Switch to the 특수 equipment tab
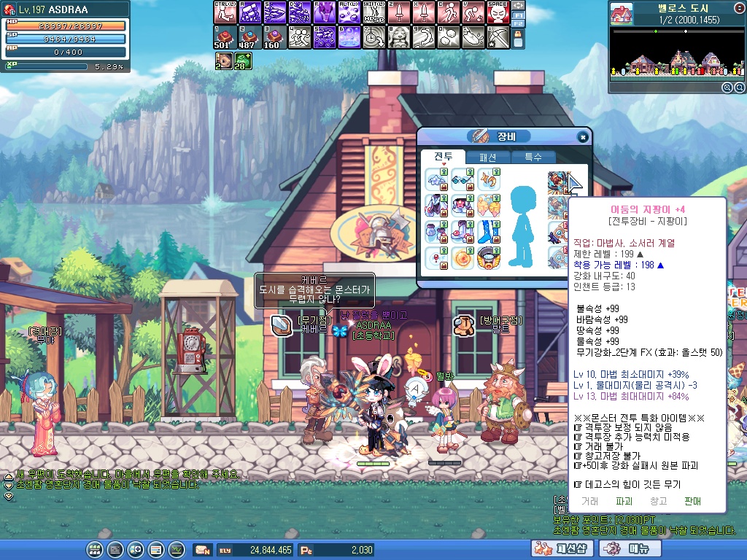Viewport: 747px width, 560px height. [x=533, y=157]
